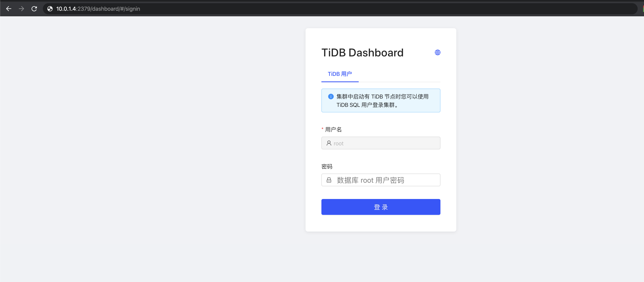Click the light blue info notice box
Viewport: 644px width, 282px height.
tap(381, 100)
